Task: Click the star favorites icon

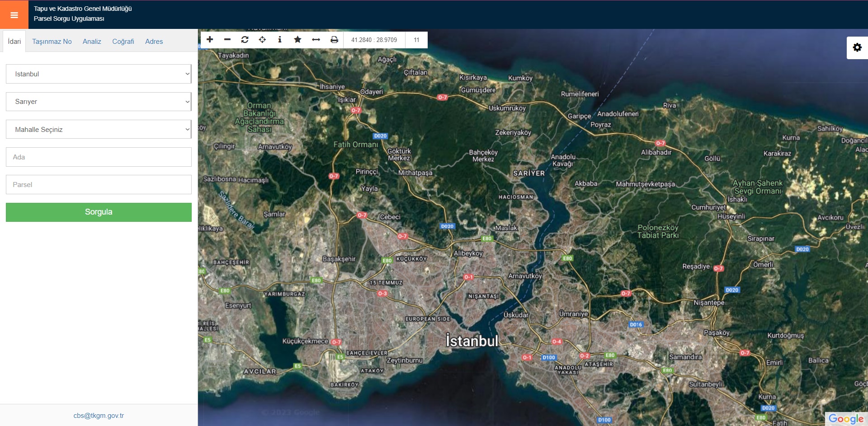Action: pyautogui.click(x=297, y=40)
